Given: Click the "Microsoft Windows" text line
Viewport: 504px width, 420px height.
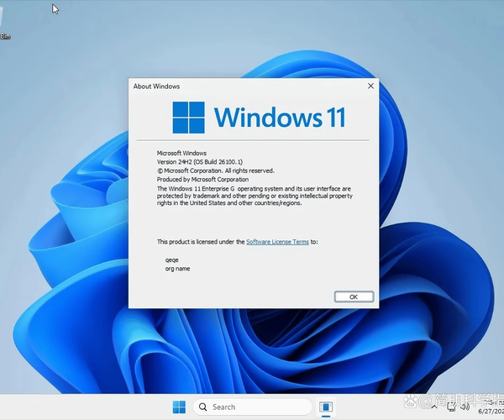Looking at the screenshot, I should point(181,153).
